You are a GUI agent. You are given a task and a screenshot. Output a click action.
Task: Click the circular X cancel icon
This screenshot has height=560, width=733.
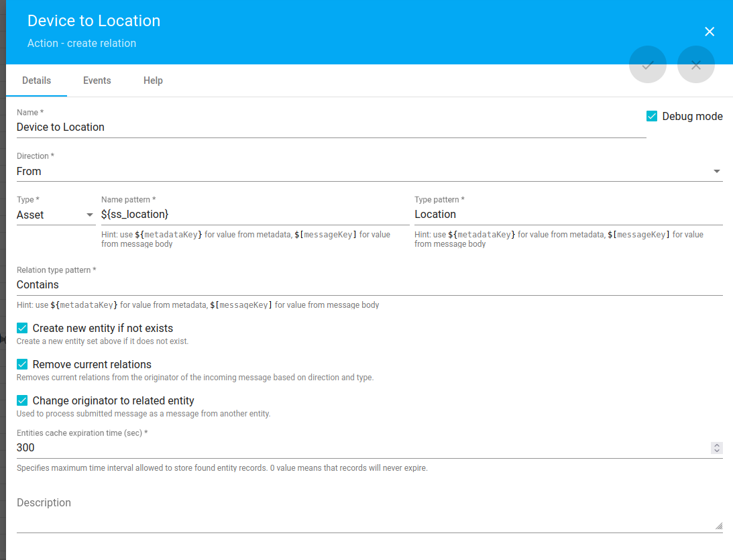695,64
